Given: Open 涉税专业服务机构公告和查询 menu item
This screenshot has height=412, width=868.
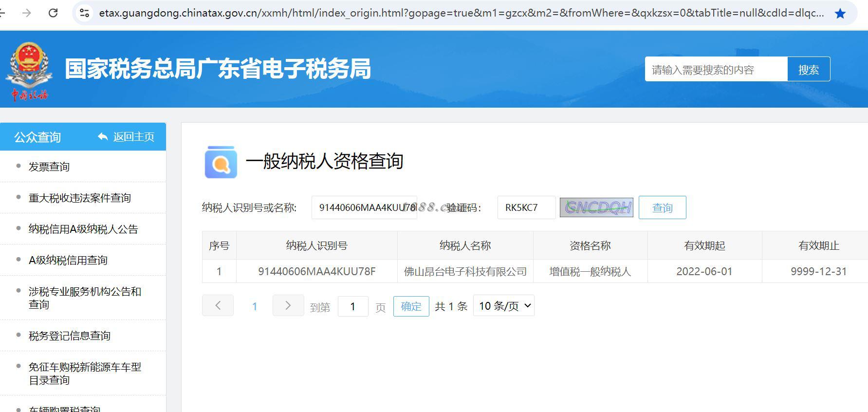Looking at the screenshot, I should 85,298.
